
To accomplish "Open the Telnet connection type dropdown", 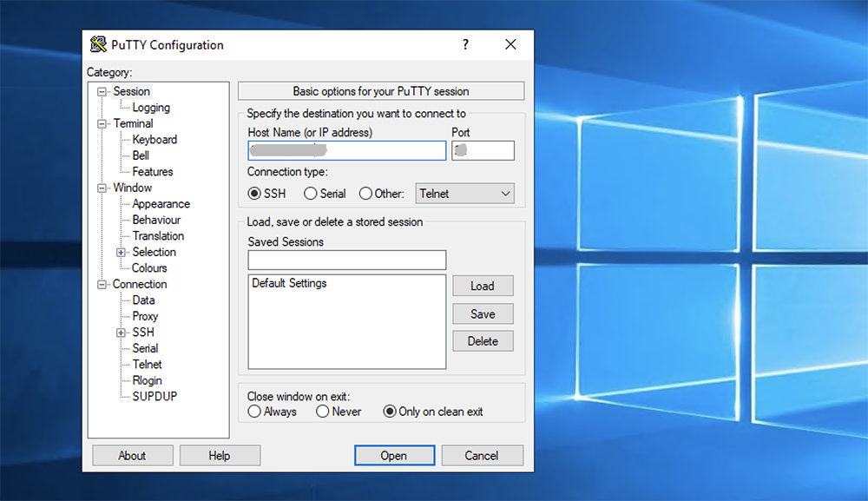I will pos(465,194).
